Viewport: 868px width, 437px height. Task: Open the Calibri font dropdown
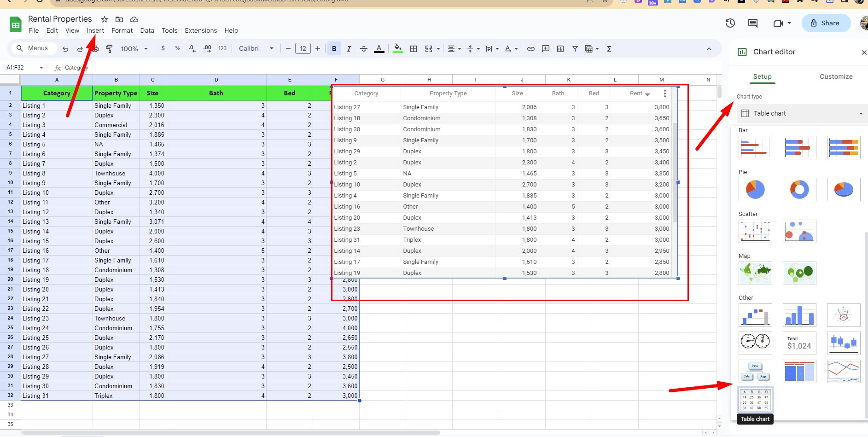(x=256, y=48)
